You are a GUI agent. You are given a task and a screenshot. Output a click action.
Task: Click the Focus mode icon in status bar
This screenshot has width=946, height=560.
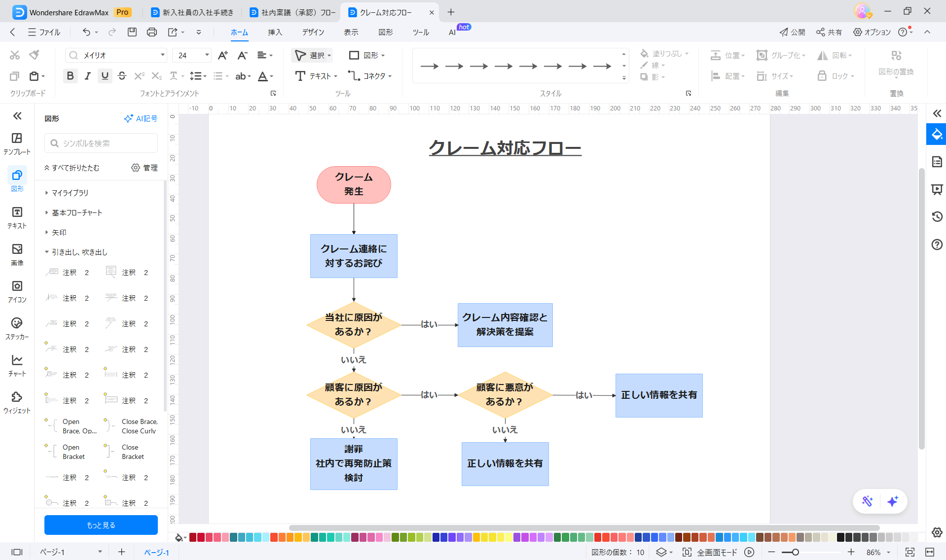tap(687, 552)
